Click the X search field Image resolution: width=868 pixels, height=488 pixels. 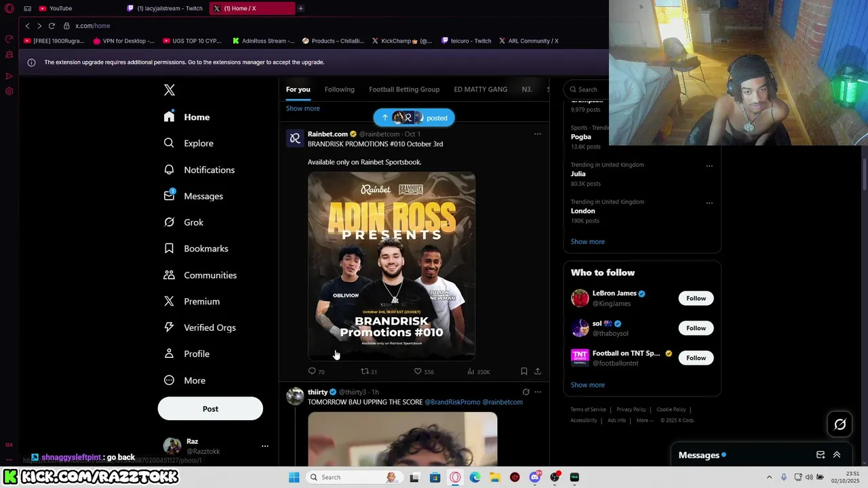tap(588, 89)
